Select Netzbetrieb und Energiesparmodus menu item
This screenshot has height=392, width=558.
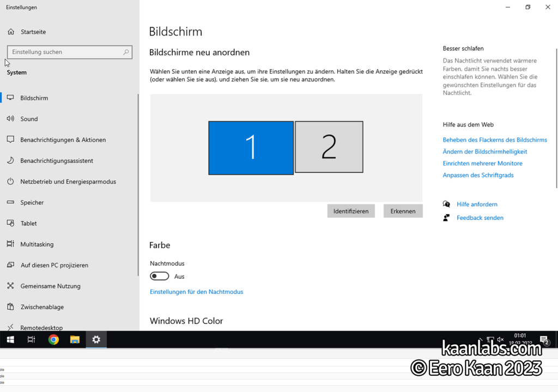(x=68, y=181)
